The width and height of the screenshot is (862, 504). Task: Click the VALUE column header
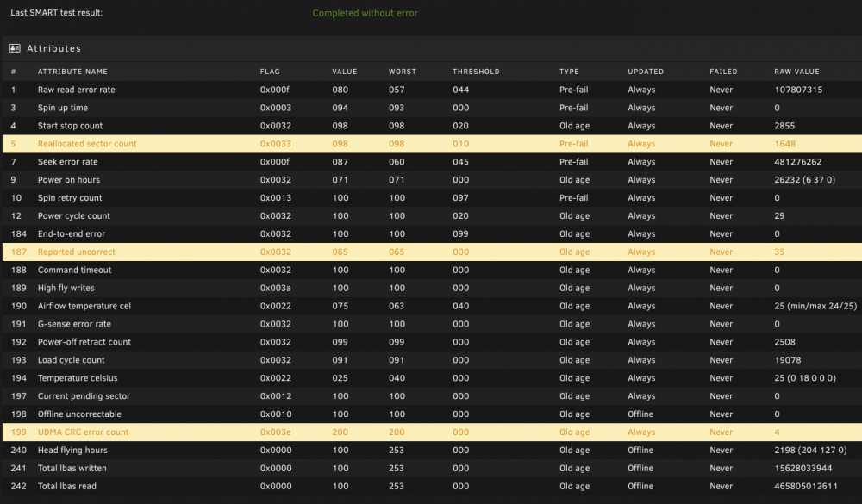coord(345,72)
